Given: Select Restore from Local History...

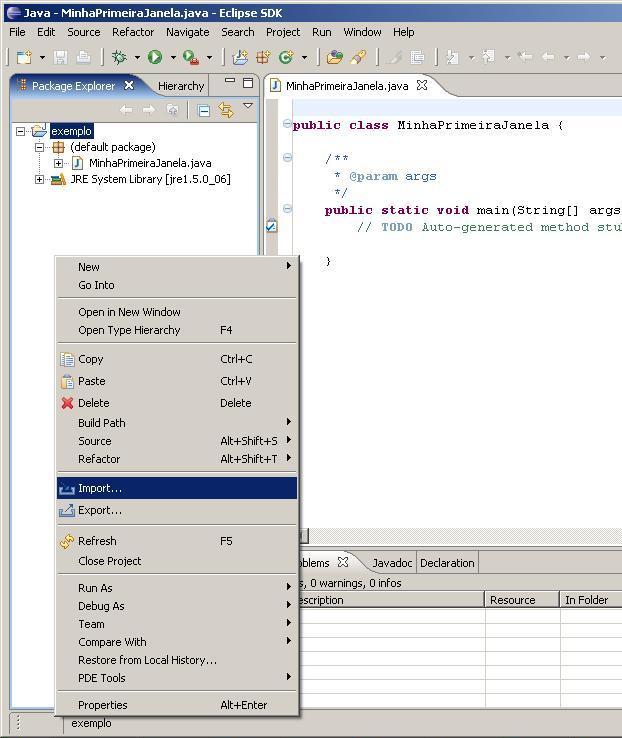Looking at the screenshot, I should [x=177, y=660].
